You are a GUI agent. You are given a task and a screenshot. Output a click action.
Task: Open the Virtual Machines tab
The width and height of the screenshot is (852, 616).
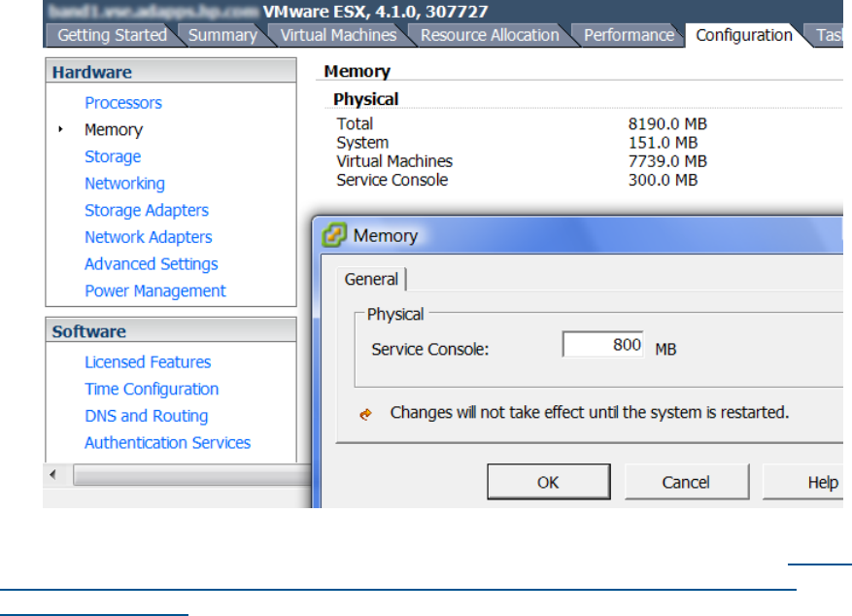(x=338, y=35)
